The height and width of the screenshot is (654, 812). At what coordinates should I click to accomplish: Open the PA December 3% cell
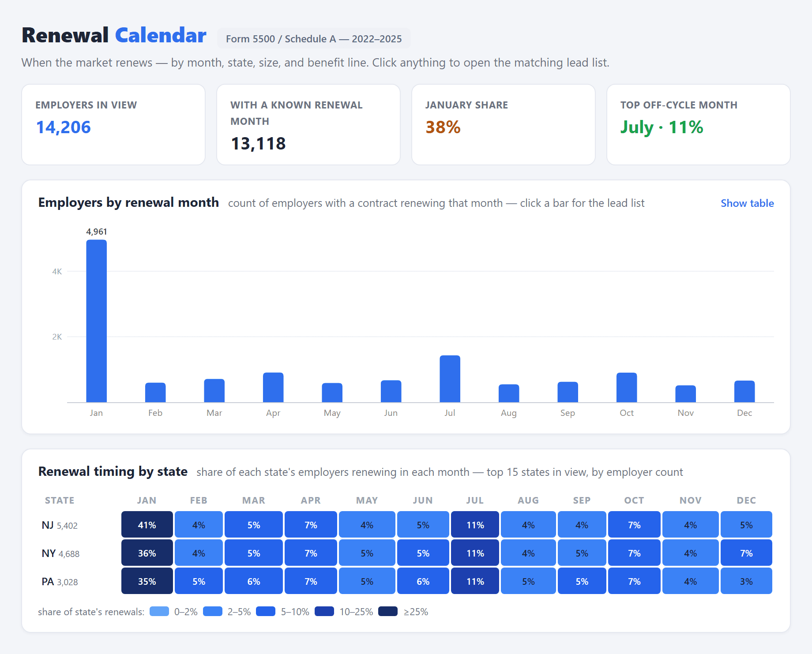[x=746, y=581]
